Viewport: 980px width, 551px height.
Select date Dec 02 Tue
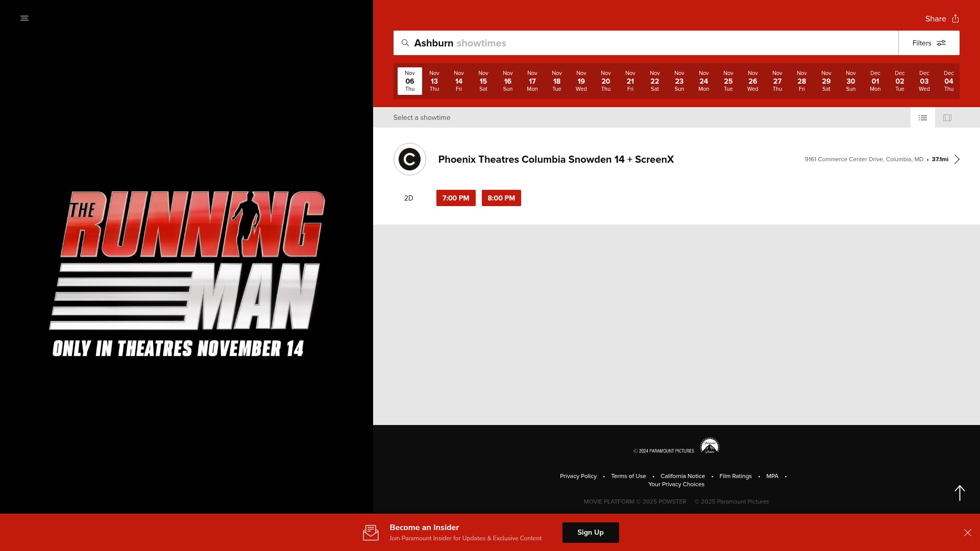click(x=900, y=81)
